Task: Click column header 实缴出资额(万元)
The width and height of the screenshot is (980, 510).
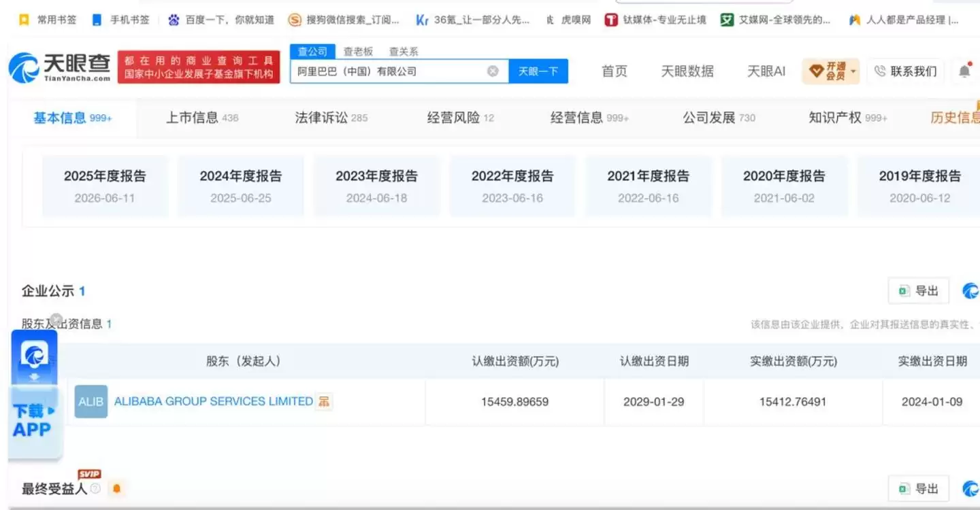Action: point(794,362)
